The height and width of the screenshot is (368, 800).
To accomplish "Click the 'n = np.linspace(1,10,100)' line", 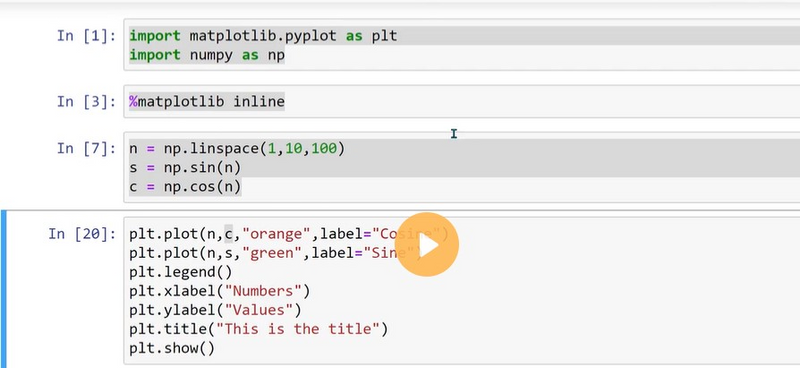I will click(x=237, y=149).
